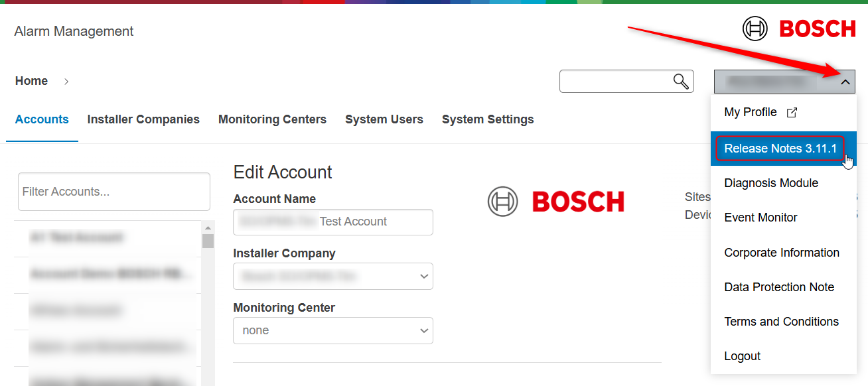The height and width of the screenshot is (386, 868).
Task: Click Logout in the user menu
Action: click(x=742, y=356)
